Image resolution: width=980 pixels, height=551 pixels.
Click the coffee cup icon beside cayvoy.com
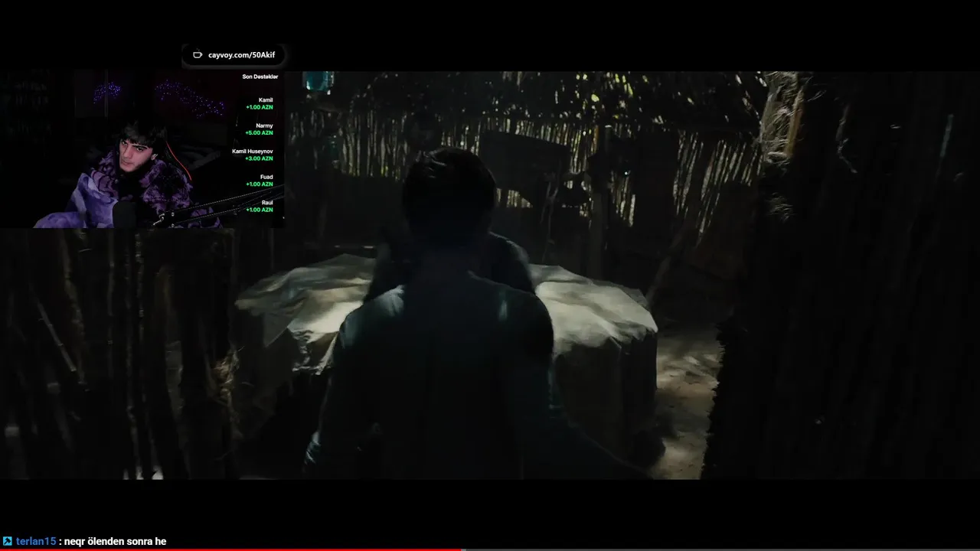coord(198,55)
